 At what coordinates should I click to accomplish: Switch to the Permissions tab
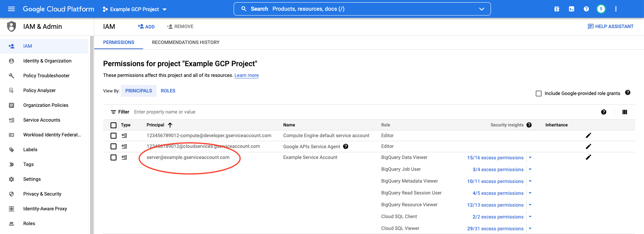[x=119, y=43]
